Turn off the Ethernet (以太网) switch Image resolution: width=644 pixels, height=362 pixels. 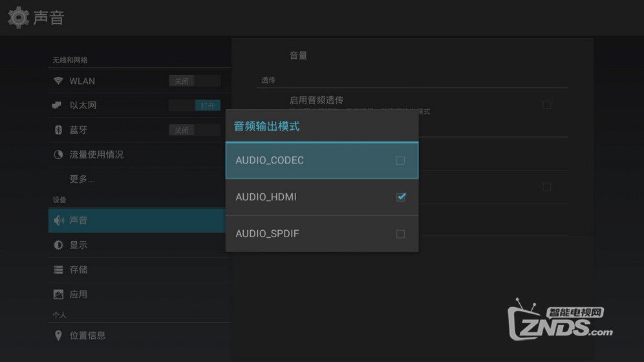195,105
